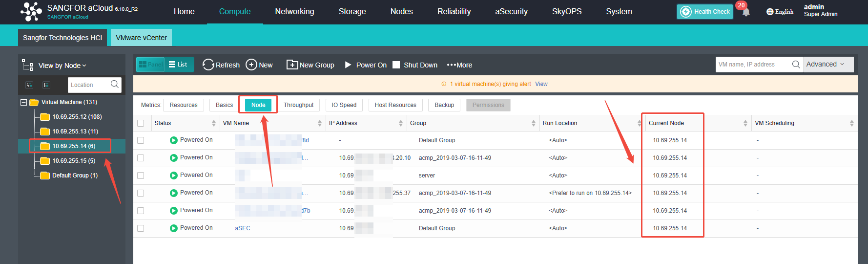
Task: Open the Networking menu
Action: [294, 12]
